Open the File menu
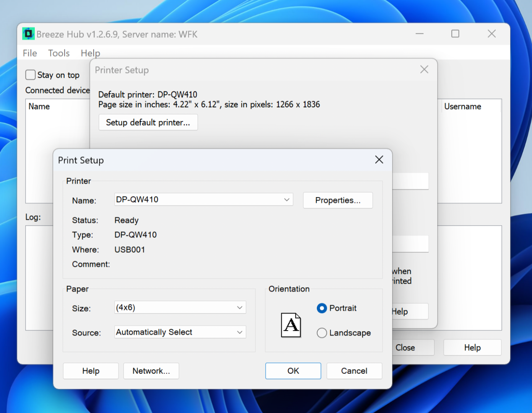This screenshot has width=532, height=413. coord(30,53)
